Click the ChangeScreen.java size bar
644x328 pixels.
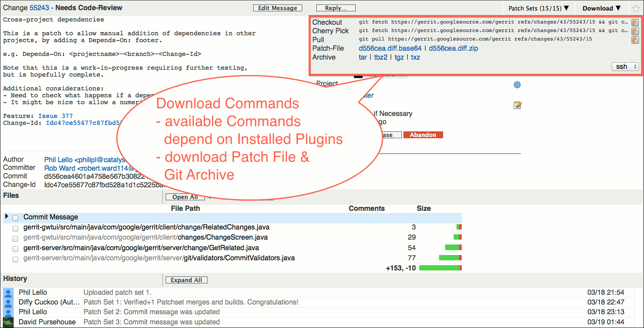pos(457,237)
